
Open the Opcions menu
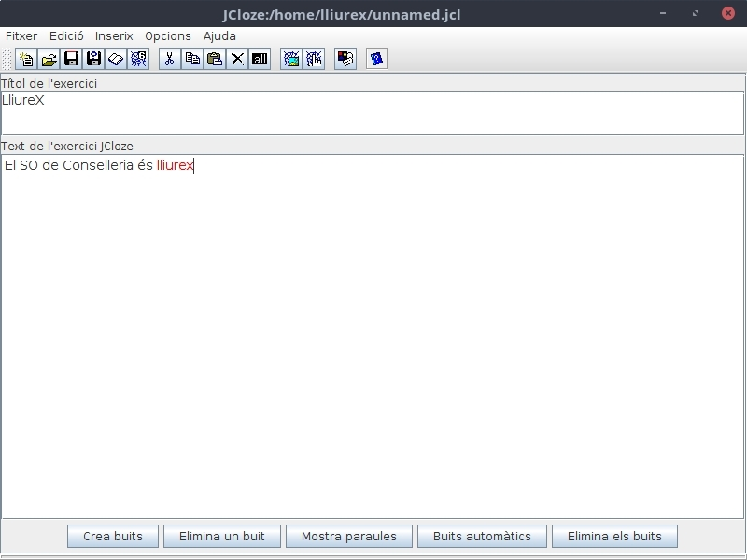point(168,35)
